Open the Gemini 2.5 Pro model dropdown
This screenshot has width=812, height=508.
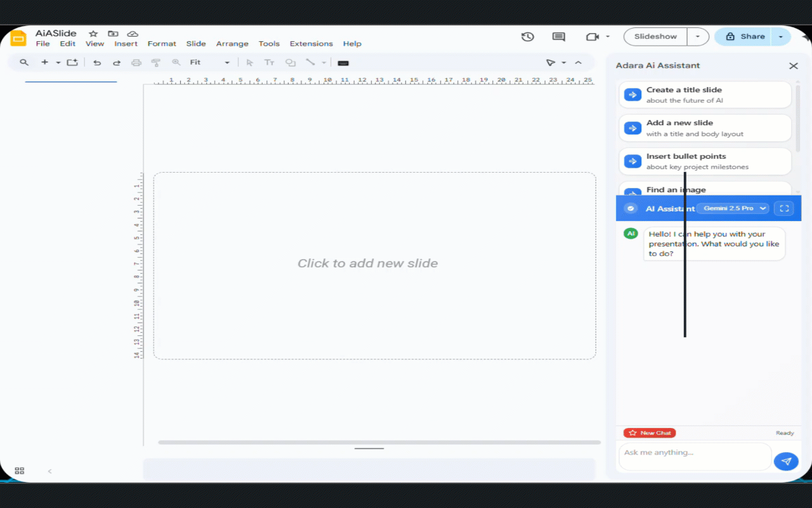733,208
